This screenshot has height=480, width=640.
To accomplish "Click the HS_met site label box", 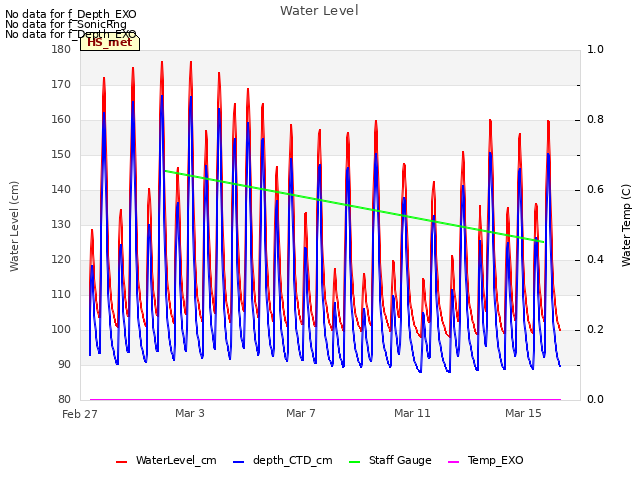I will 110,42.
